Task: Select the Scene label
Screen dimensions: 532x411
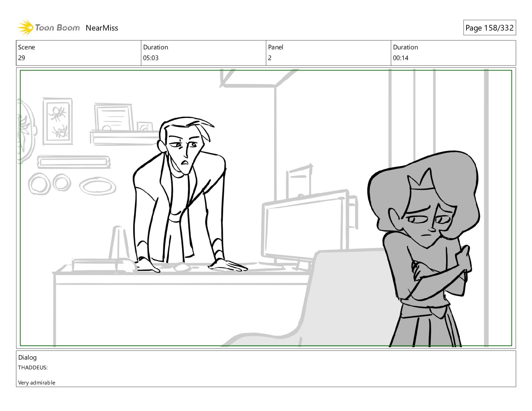Action: [27, 47]
